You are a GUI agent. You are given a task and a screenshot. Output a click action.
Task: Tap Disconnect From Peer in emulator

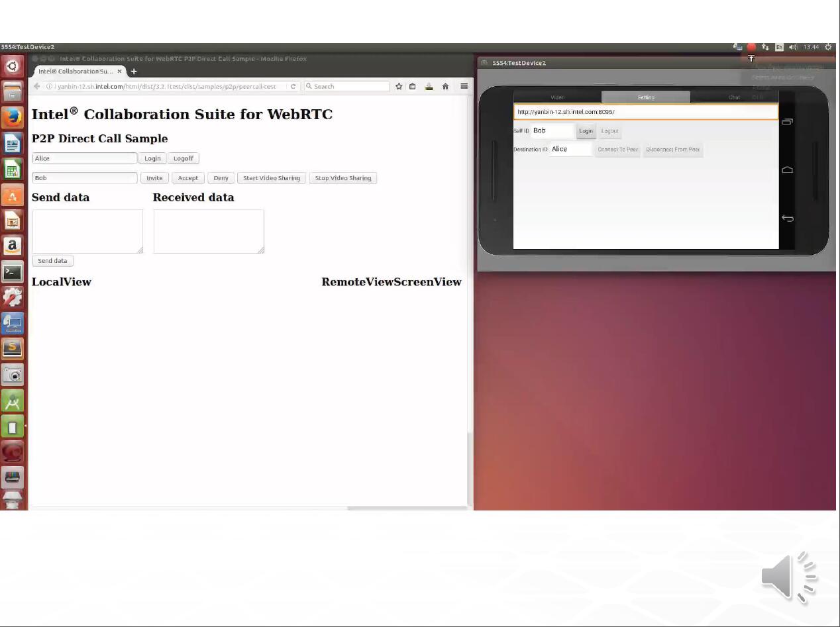673,150
